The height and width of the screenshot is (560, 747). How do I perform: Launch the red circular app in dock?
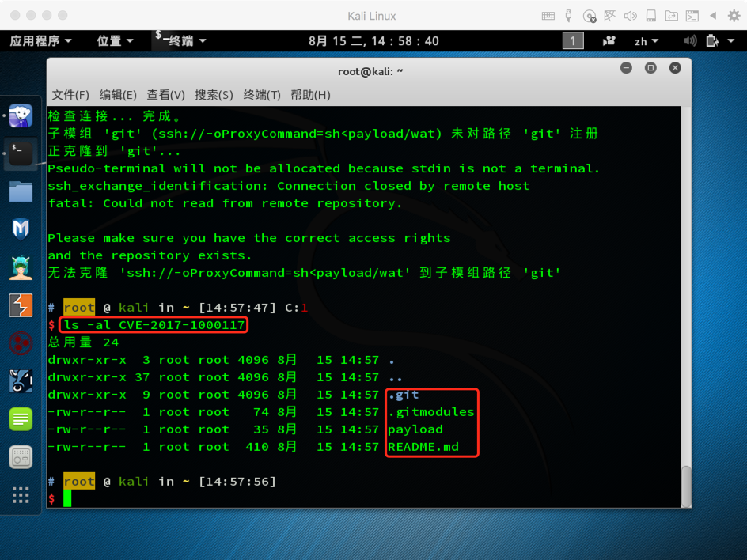tap(21, 343)
